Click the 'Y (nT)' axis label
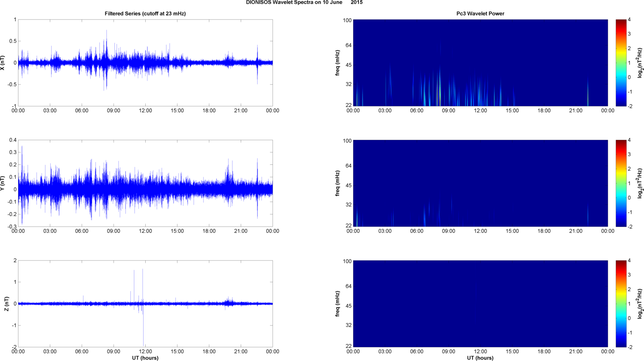The width and height of the screenshot is (644, 361). tap(3, 183)
